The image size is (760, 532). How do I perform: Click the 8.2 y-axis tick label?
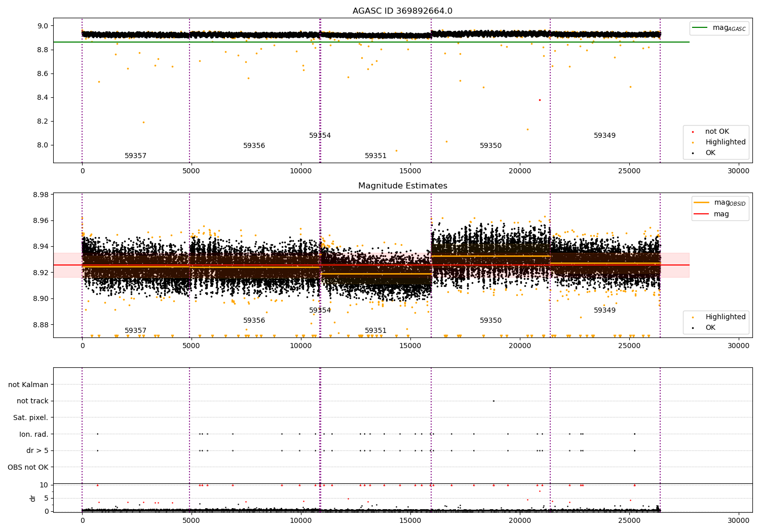pyautogui.click(x=43, y=122)
